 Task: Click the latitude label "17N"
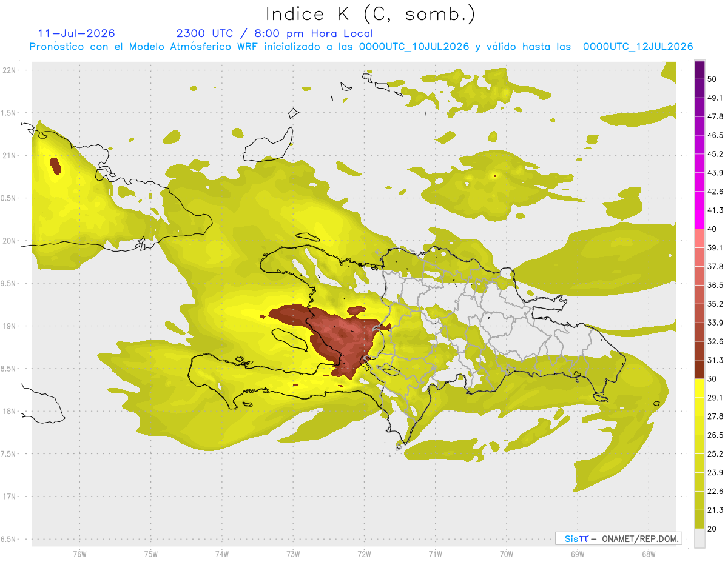(x=10, y=497)
